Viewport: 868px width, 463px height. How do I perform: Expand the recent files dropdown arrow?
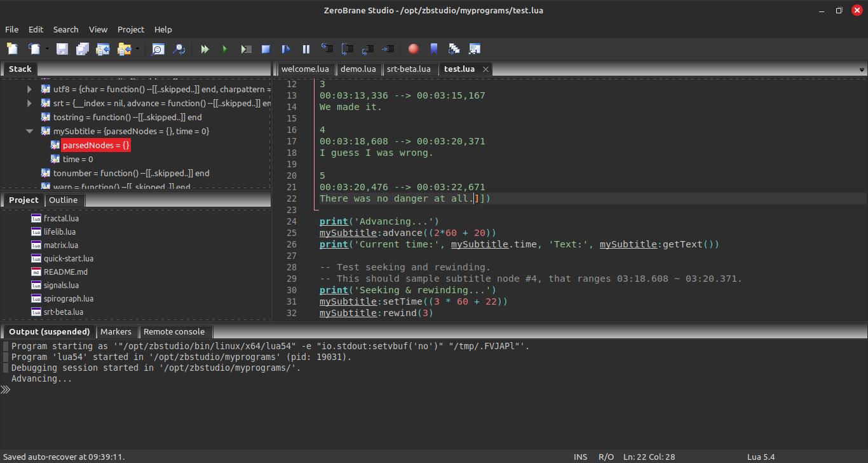pos(46,48)
